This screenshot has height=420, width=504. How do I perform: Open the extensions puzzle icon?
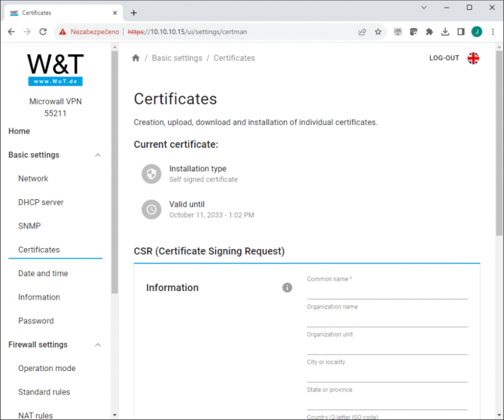click(x=429, y=32)
